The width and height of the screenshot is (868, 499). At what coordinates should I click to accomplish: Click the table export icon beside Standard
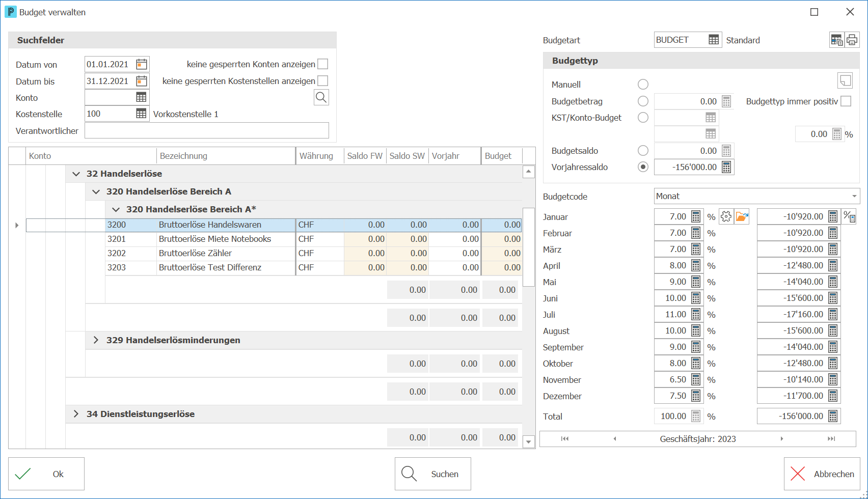[x=837, y=40]
